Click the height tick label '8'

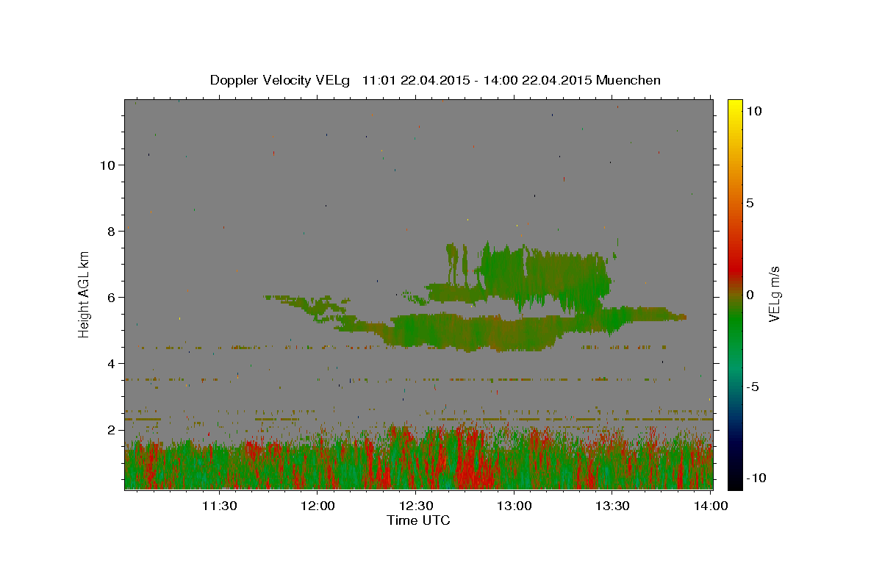(x=112, y=231)
